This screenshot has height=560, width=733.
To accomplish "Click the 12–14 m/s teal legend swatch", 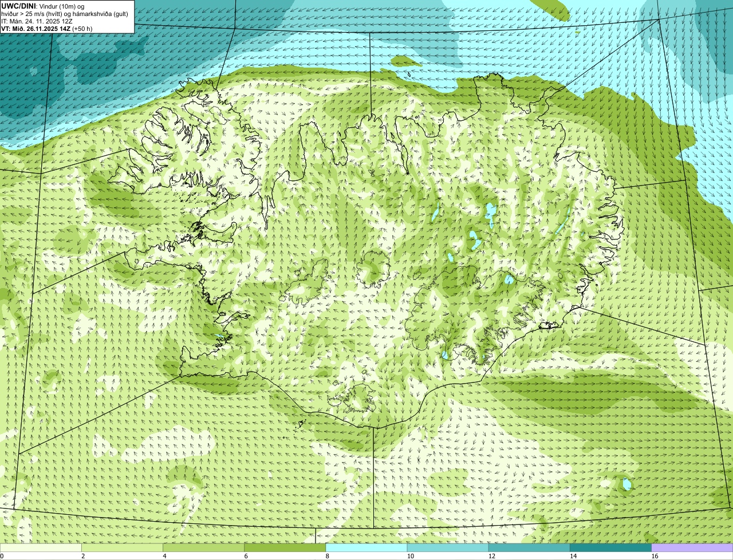I will [x=529, y=547].
